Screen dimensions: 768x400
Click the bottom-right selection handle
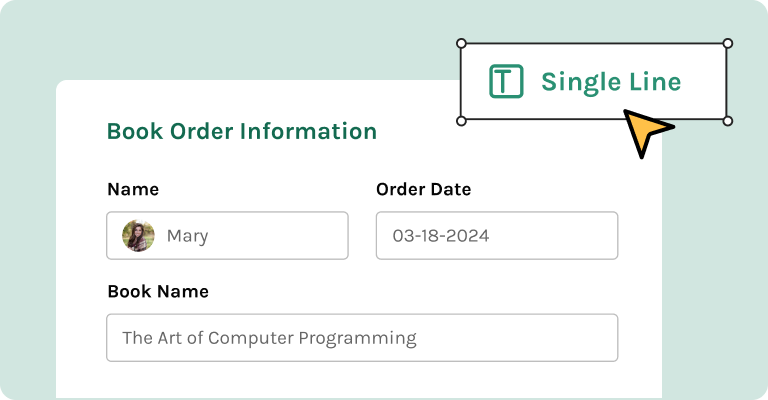[728, 121]
